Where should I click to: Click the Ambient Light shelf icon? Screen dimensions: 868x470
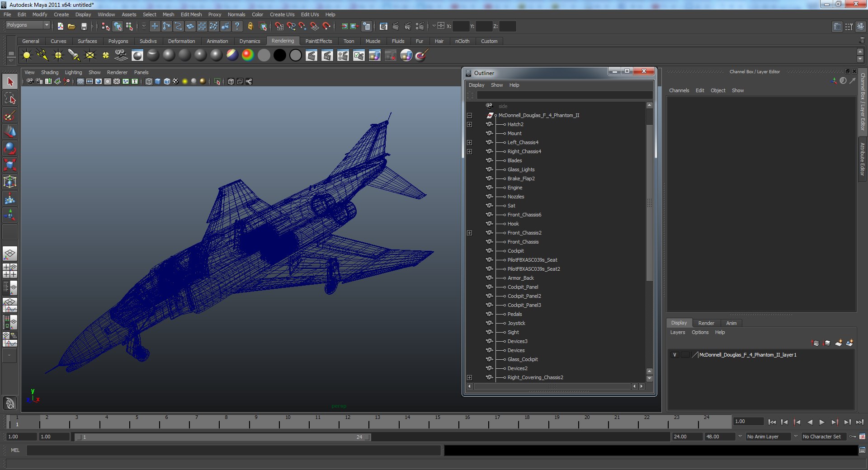pos(27,56)
